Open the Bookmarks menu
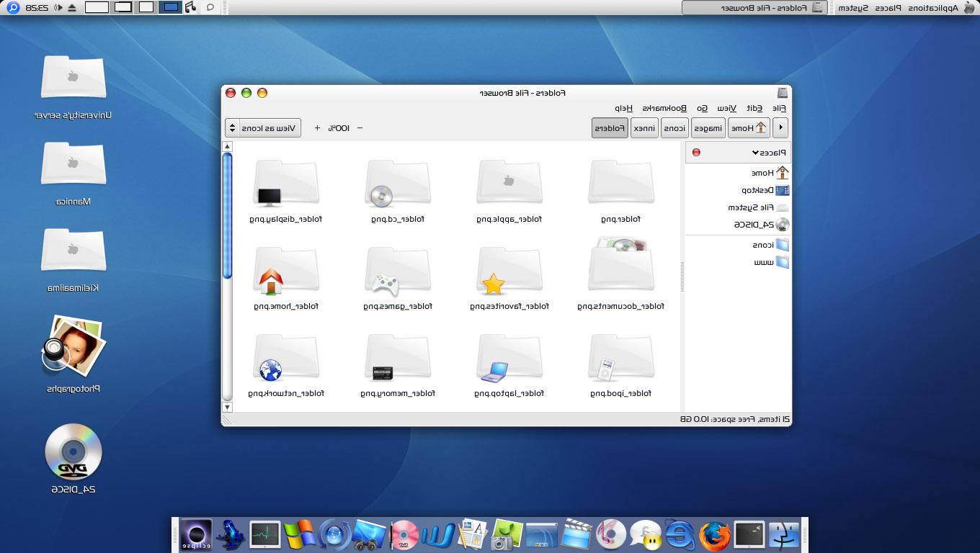The width and height of the screenshot is (980, 553). pyautogui.click(x=664, y=108)
